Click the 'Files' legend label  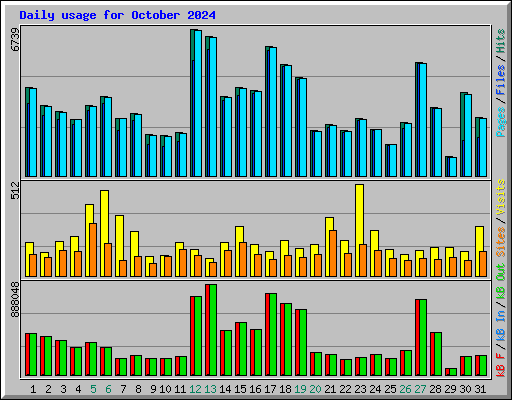[x=501, y=80]
